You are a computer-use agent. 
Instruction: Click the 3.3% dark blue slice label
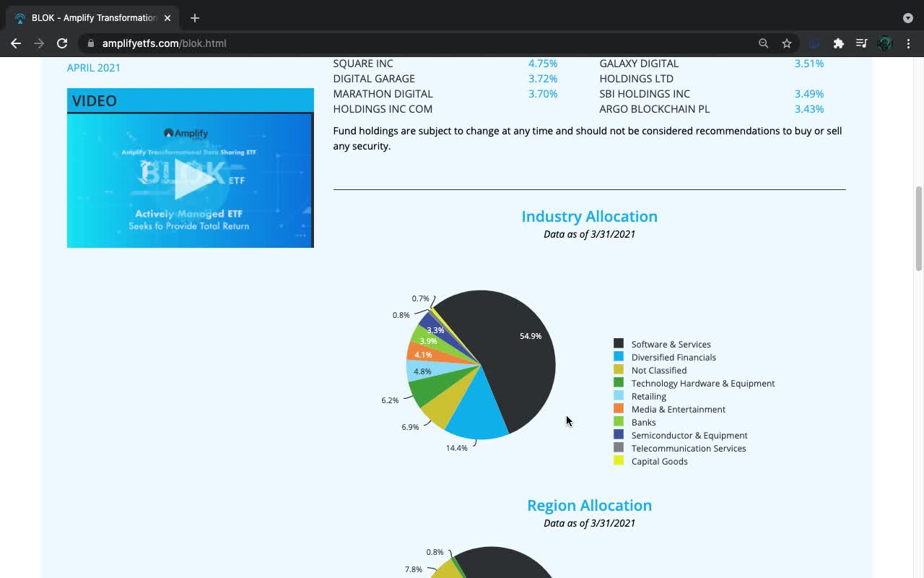435,330
